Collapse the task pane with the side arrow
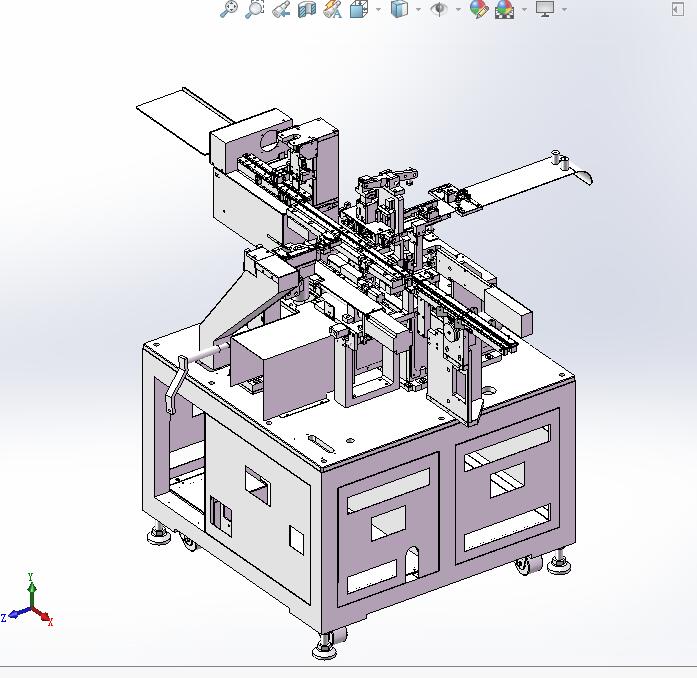 pos(677,9)
